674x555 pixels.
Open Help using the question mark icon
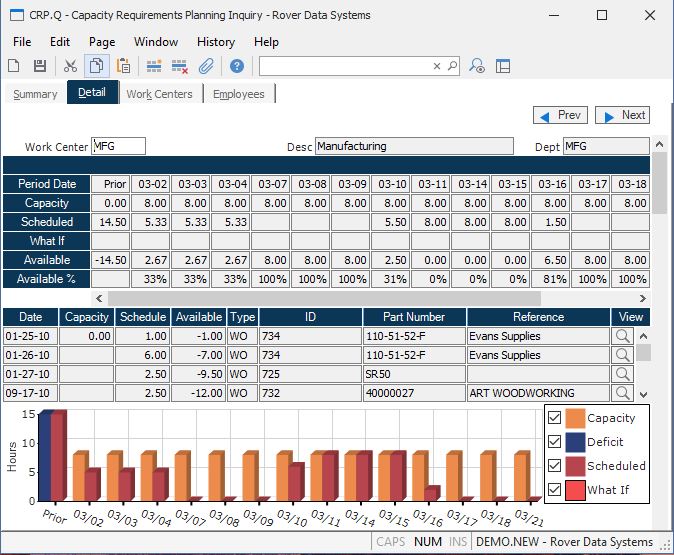[x=237, y=66]
